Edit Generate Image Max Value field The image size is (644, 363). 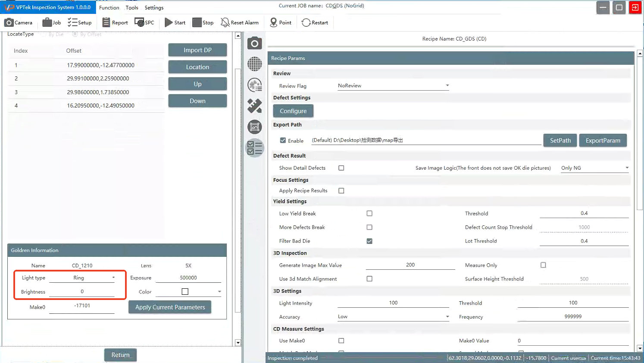410,265
